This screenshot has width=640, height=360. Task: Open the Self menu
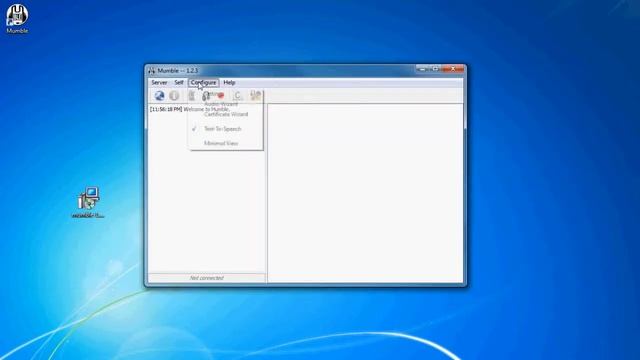(179, 82)
